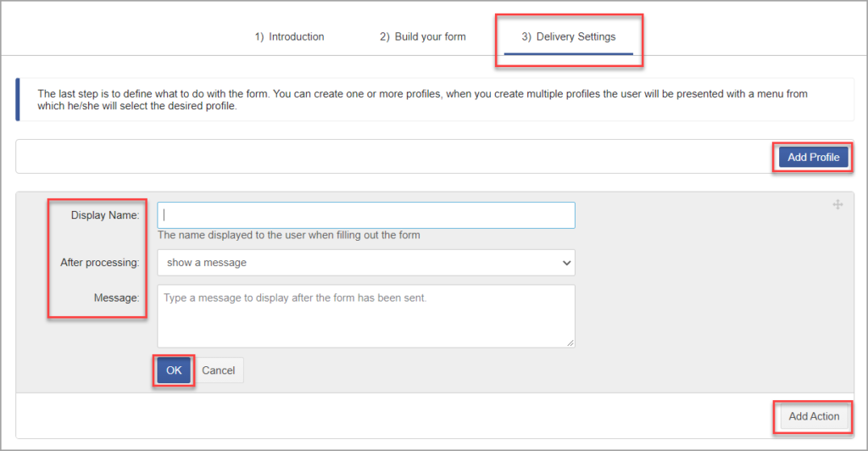Click the Add Action button
Image resolution: width=868 pixels, height=451 pixels.
pos(814,416)
